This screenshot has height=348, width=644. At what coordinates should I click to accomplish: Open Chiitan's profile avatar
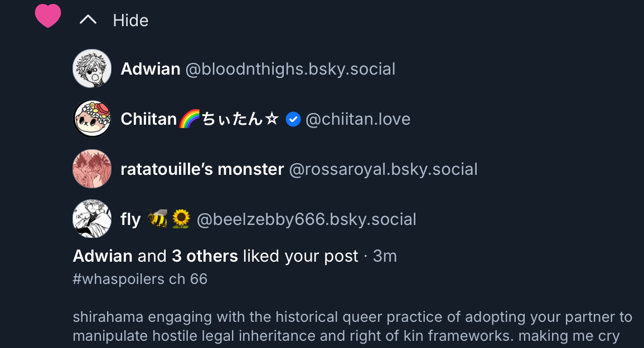coord(92,119)
